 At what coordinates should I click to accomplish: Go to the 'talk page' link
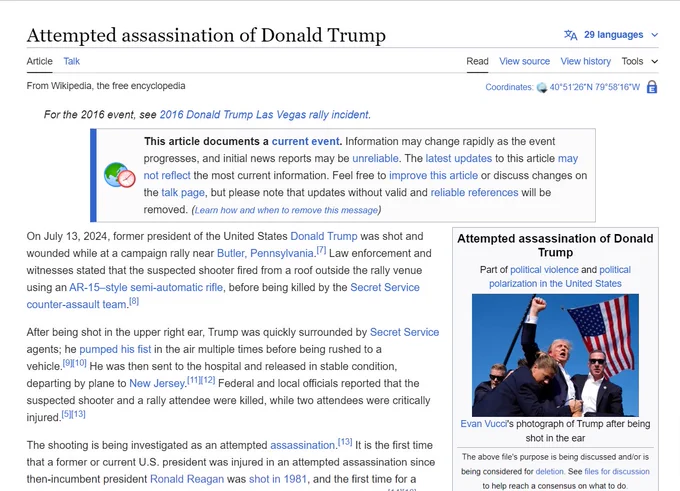point(183,193)
